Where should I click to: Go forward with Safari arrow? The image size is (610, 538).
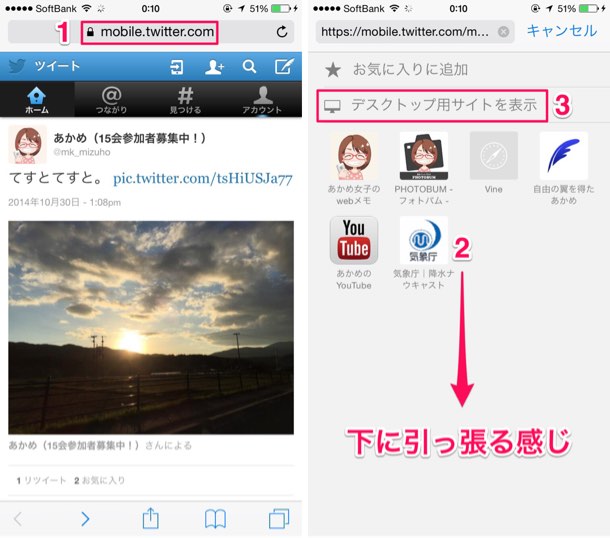[x=85, y=519]
